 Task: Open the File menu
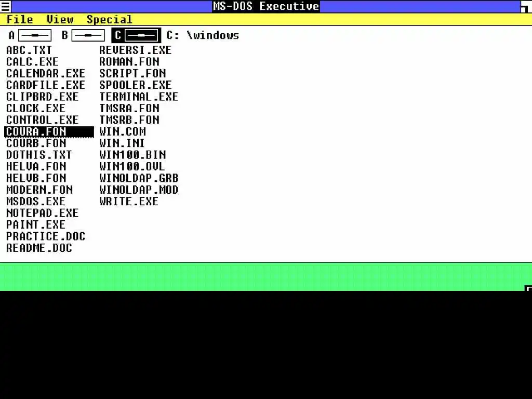(20, 19)
